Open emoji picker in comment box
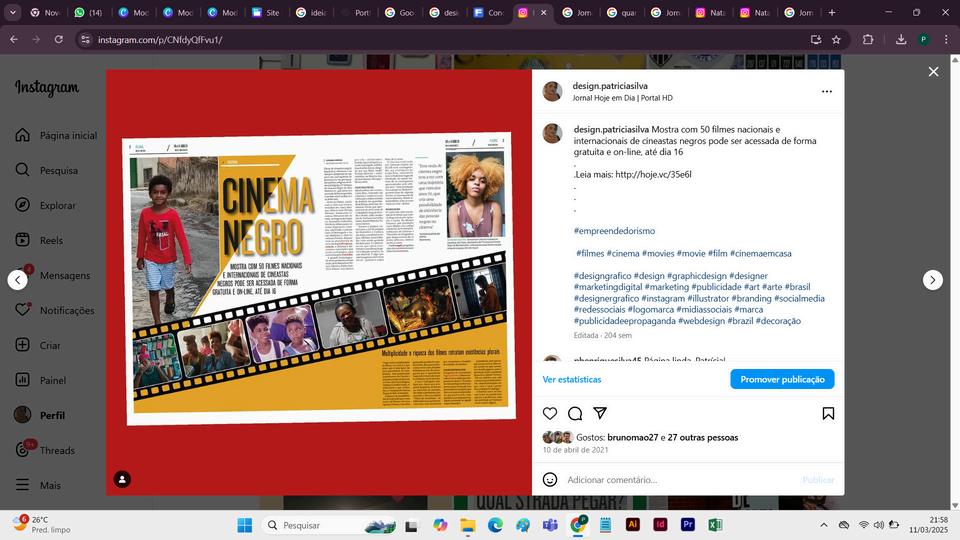960x540 pixels. [550, 479]
